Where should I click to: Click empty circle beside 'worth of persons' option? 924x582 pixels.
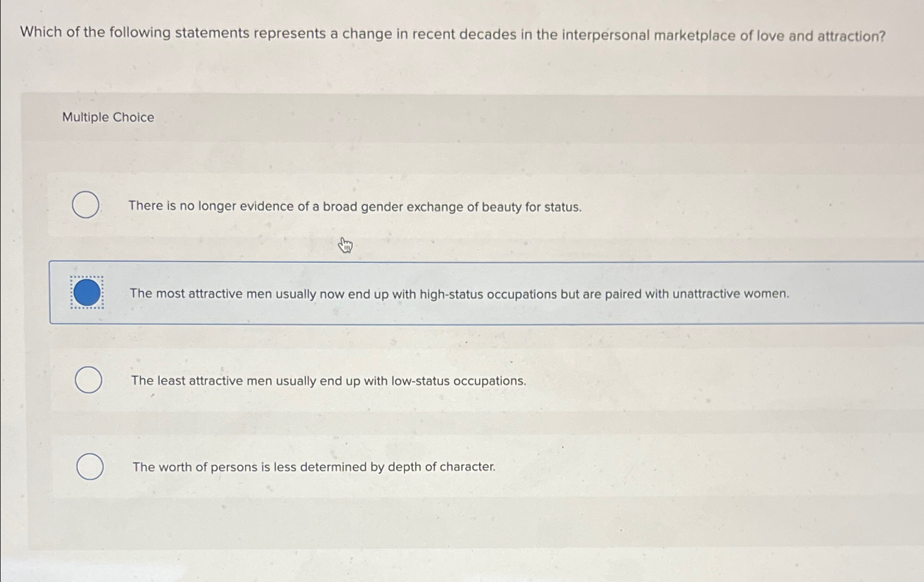coord(89,467)
